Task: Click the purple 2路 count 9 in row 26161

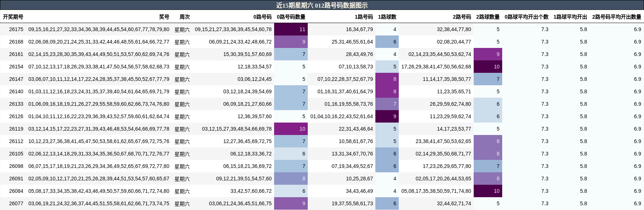Action: click(488, 54)
